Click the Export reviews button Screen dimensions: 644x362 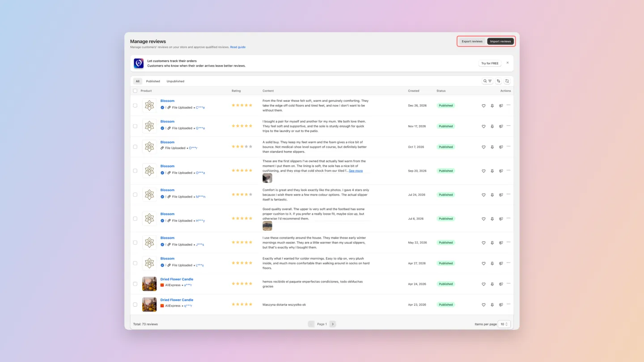click(472, 42)
